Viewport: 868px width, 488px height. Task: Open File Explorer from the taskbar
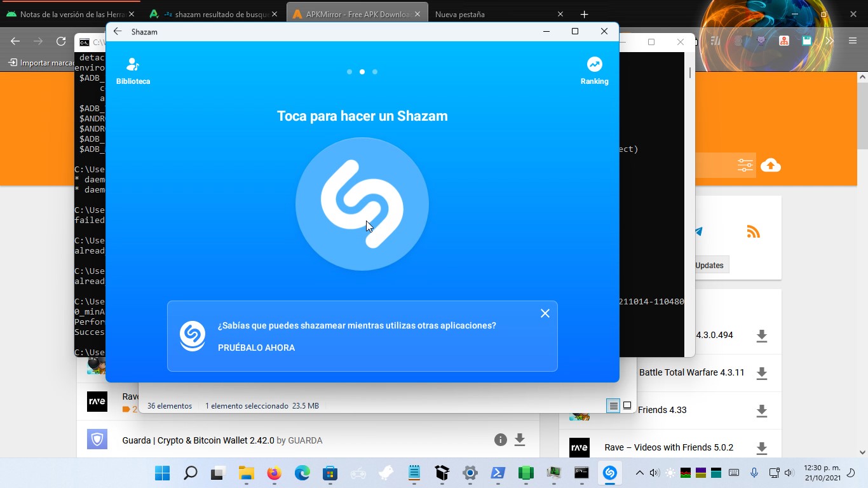247,473
